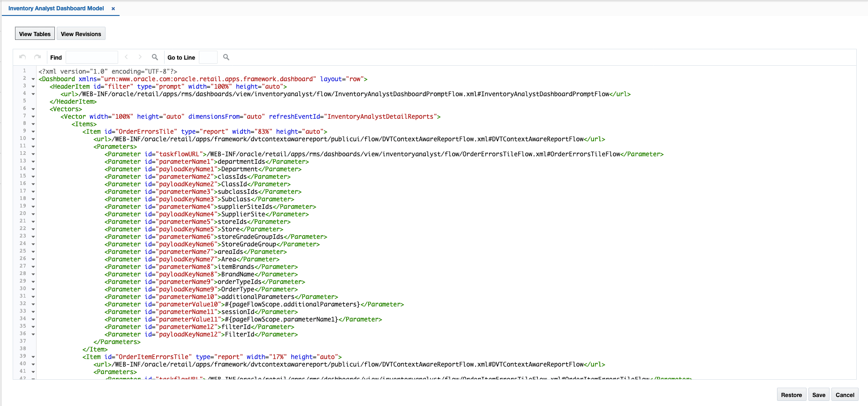Collapse the Vectors fold on line 6
Viewport: 868px width, 406px height.
(x=33, y=109)
